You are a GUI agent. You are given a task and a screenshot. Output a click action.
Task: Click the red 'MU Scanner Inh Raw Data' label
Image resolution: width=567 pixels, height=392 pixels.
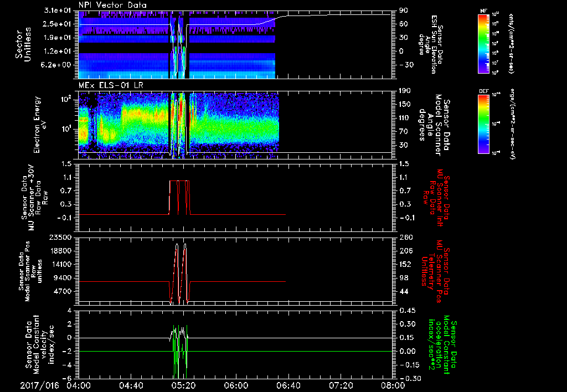coord(435,198)
